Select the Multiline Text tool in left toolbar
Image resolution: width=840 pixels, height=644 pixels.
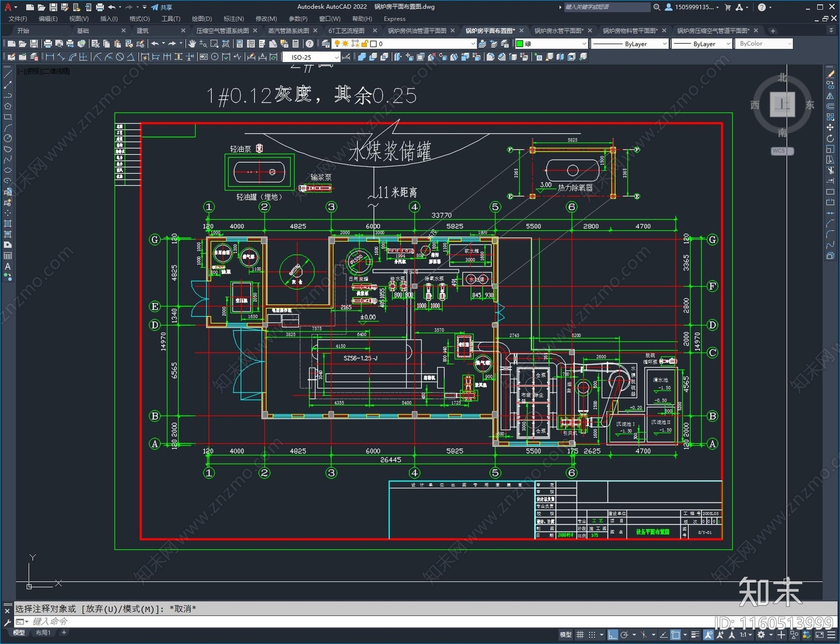[8, 266]
